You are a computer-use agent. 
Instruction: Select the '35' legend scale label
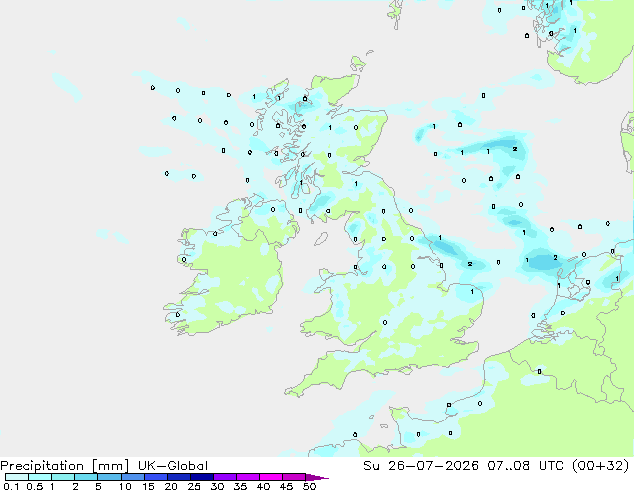tap(240, 486)
